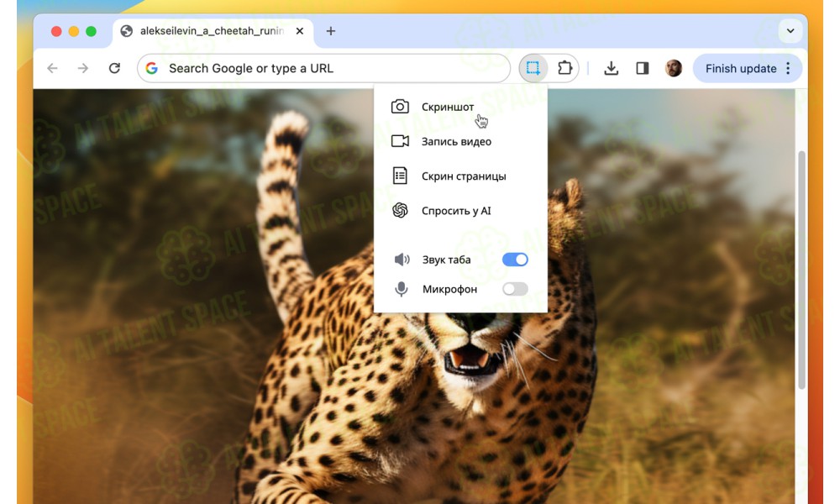Toggle the side panel icon
Screen dimensions: 840x504
[643, 69]
